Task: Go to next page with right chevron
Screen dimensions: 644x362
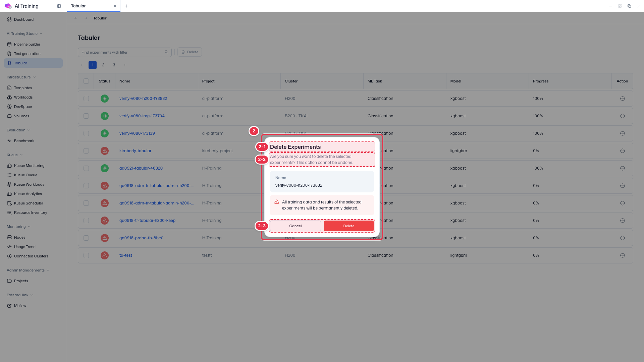Action: pyautogui.click(x=125, y=65)
